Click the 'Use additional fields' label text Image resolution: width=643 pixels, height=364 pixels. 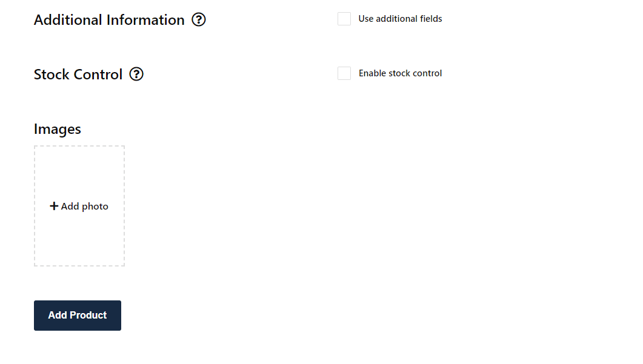pos(400,19)
